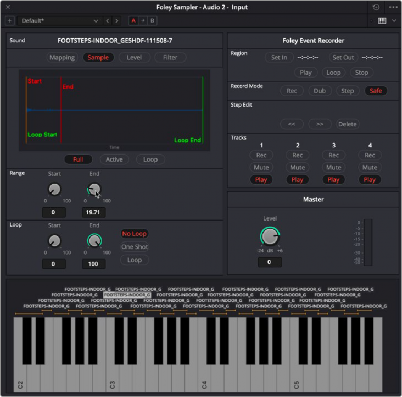Toggle Play on track 4
Screen dimensions: 402x397
[370, 180]
